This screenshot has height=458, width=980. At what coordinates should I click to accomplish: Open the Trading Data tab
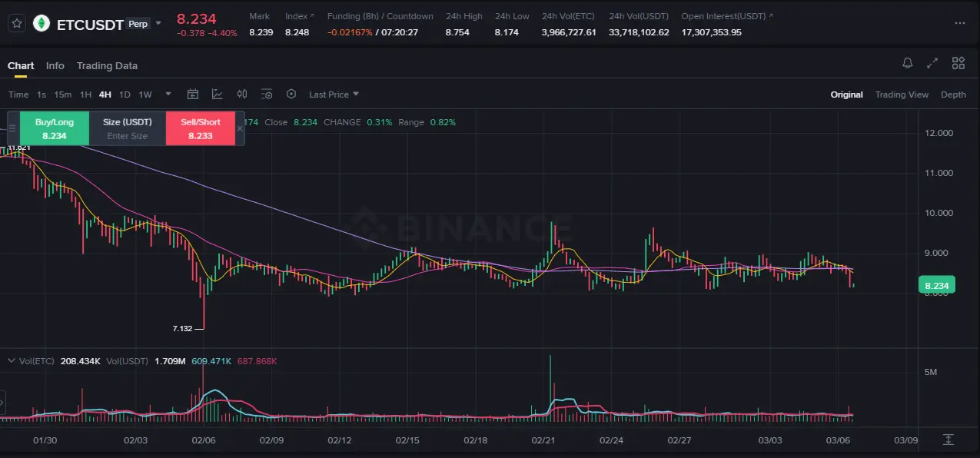(108, 65)
